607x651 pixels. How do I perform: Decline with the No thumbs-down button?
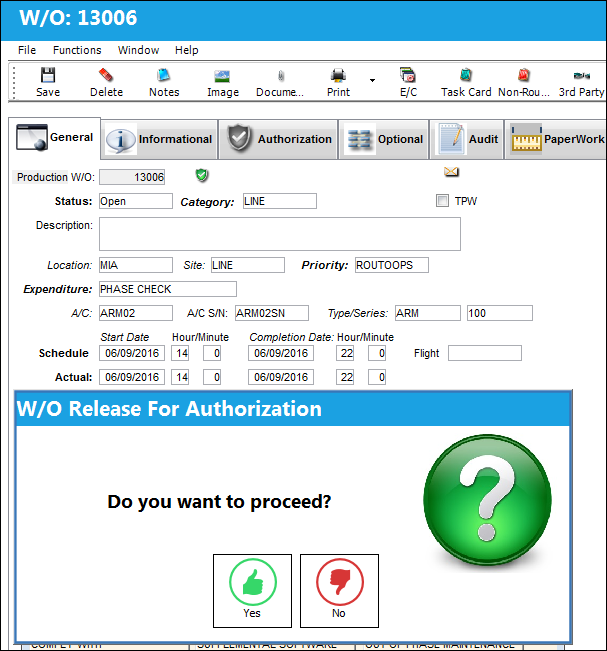[x=339, y=591]
